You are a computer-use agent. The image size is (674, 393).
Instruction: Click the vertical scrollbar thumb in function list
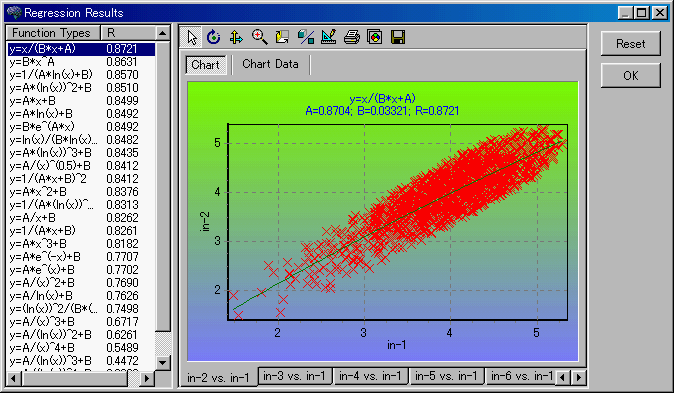click(162, 186)
